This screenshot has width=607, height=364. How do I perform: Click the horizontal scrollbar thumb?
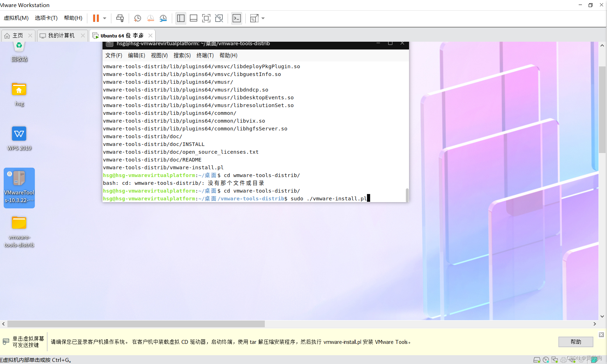click(136, 324)
